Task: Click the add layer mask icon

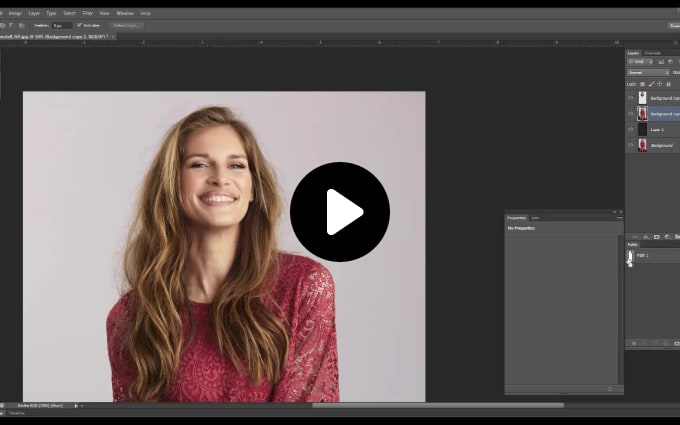Action: 657,237
